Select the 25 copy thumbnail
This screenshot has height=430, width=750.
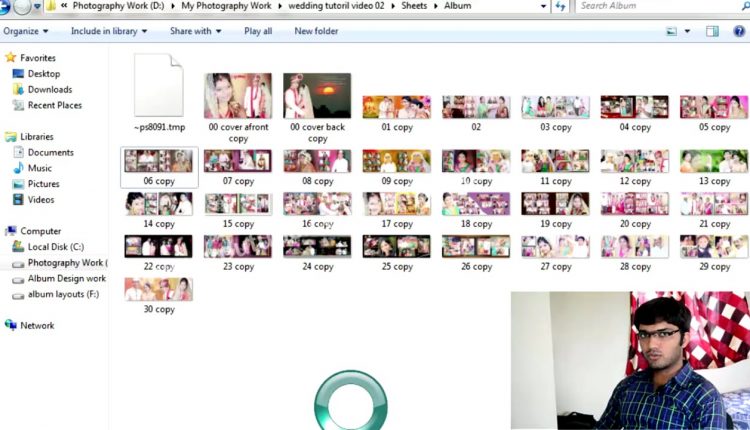397,246
